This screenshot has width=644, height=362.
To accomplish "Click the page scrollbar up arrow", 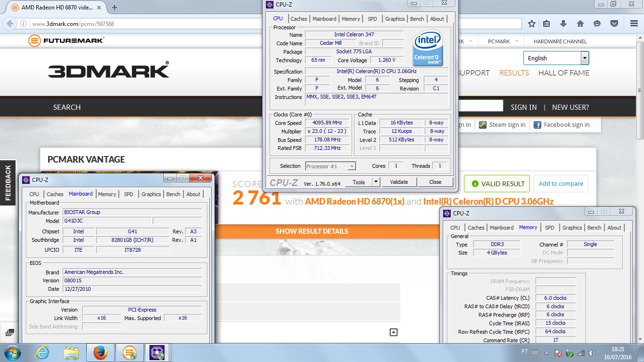I will click(640, 38).
